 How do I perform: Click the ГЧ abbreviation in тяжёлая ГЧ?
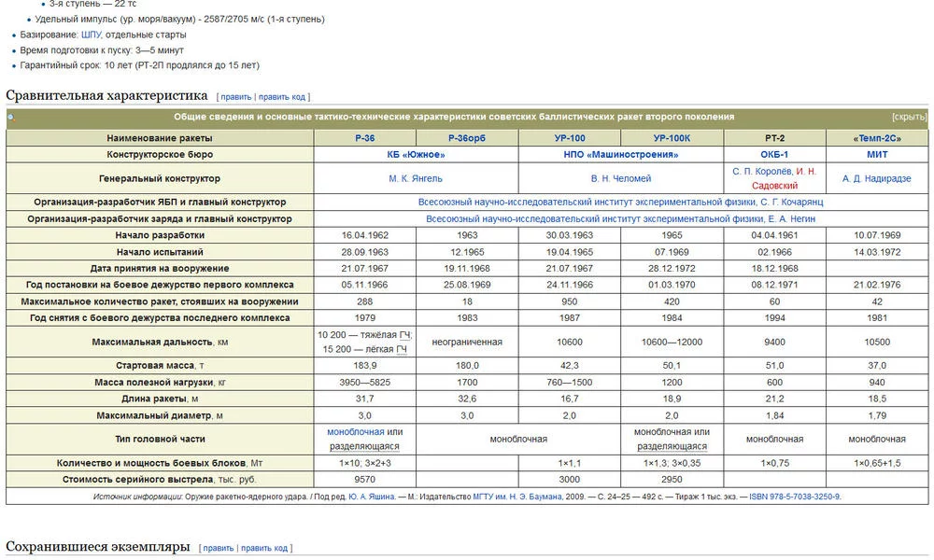[x=404, y=335]
